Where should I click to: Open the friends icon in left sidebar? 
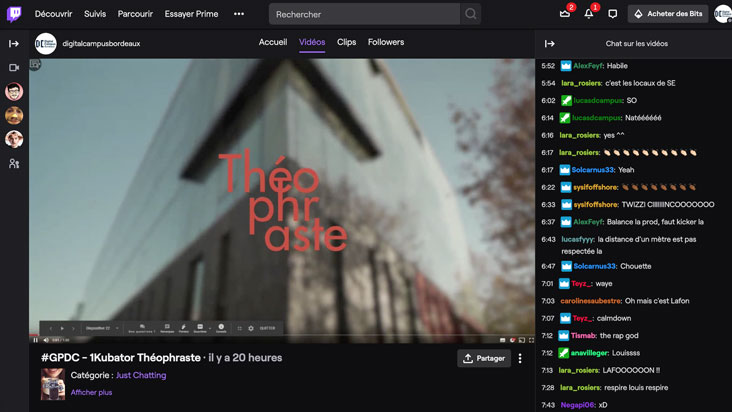point(14,163)
